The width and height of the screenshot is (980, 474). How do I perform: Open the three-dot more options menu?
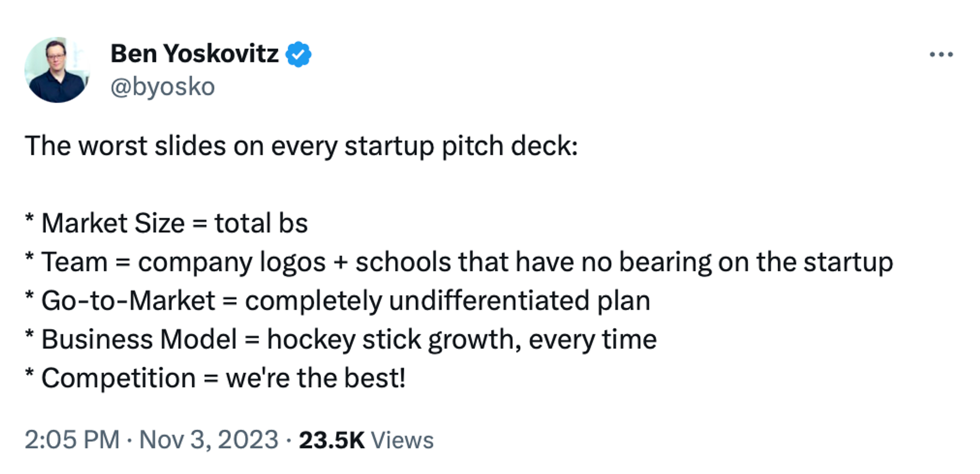(941, 54)
